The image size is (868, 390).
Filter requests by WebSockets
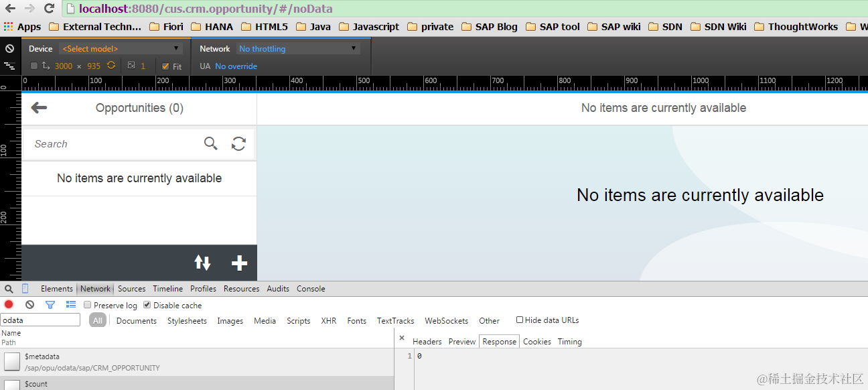[x=447, y=321]
